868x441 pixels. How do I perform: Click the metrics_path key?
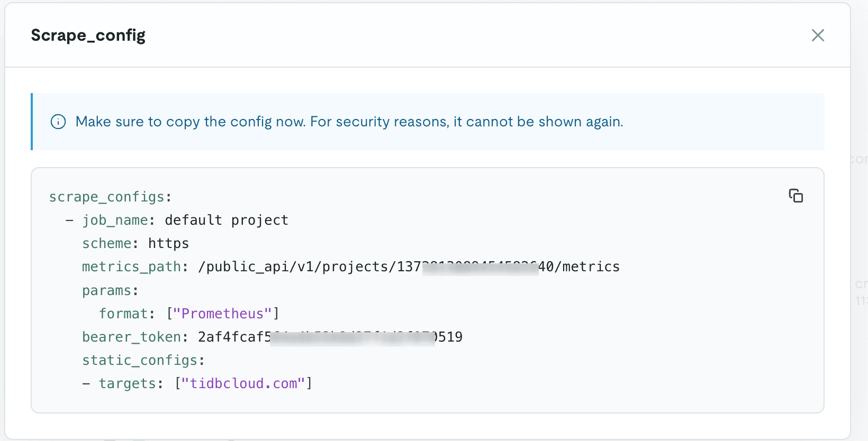pos(131,267)
